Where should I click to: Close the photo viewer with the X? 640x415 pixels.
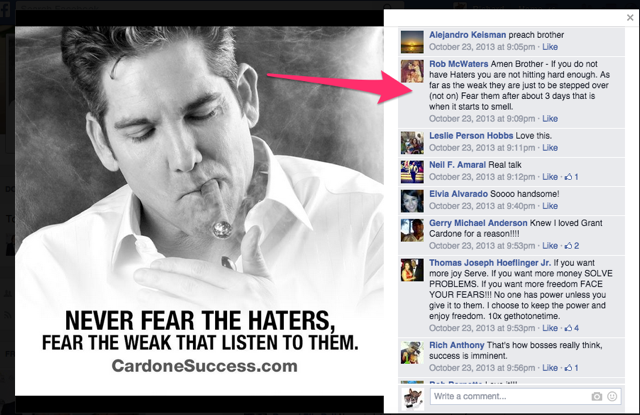[x=630, y=18]
